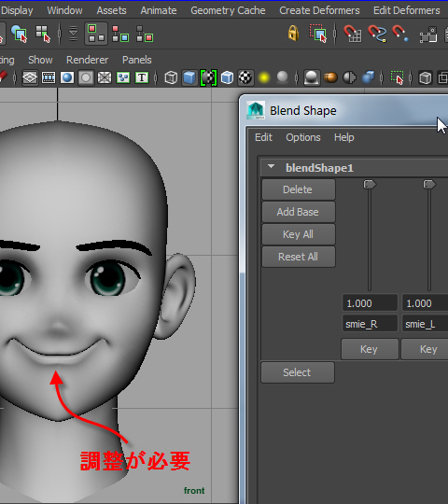The image size is (448, 504).
Task: Click the grid display icon in panel toolbar
Action: (x=30, y=77)
